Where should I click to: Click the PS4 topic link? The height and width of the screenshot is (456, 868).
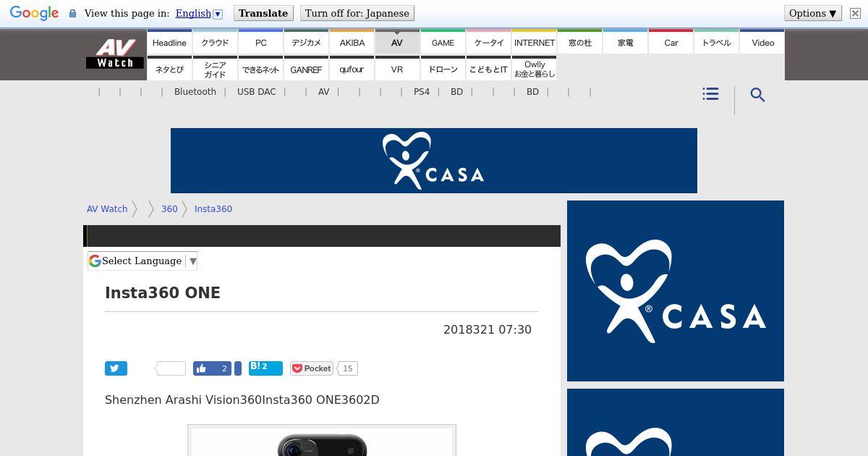pyautogui.click(x=422, y=92)
